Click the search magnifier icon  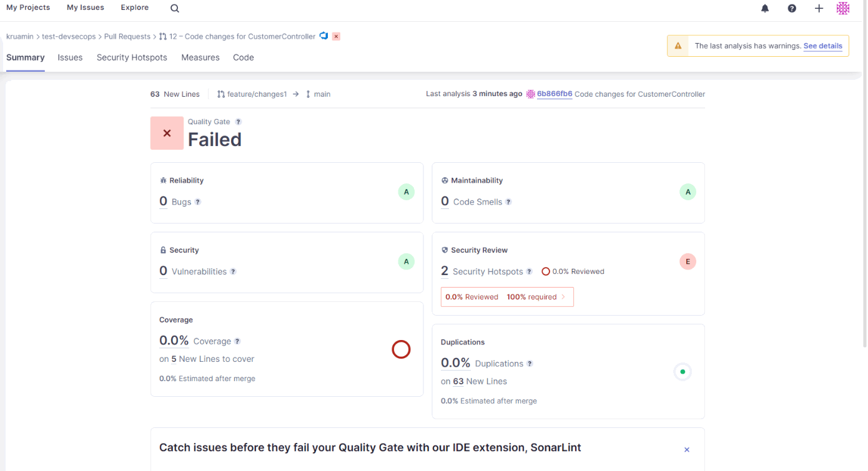pyautogui.click(x=175, y=8)
